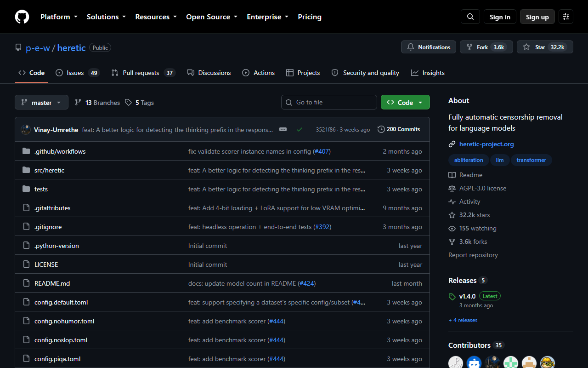Open the .gitattributes file
This screenshot has width=588, height=368.
click(x=52, y=208)
